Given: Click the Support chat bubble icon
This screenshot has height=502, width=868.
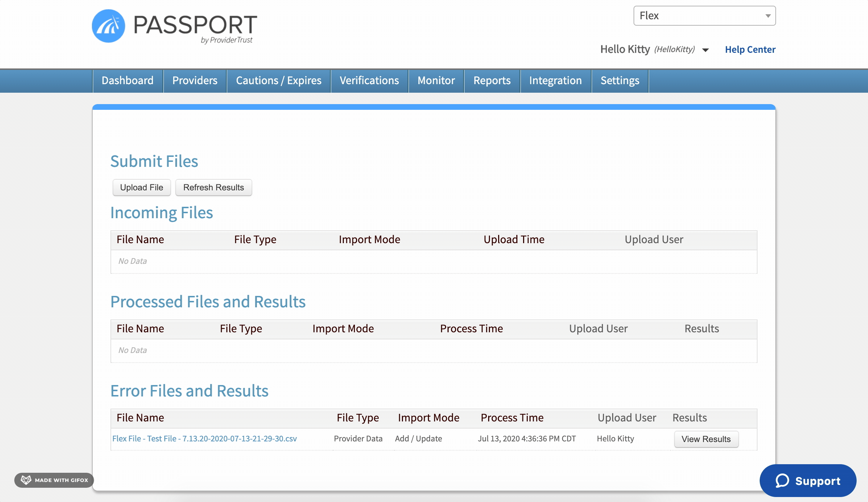Looking at the screenshot, I should point(782,481).
